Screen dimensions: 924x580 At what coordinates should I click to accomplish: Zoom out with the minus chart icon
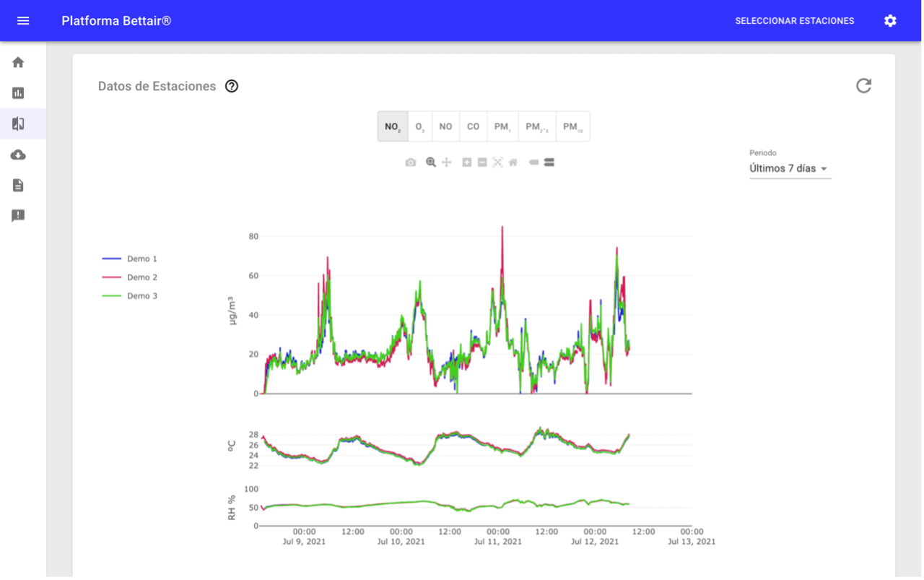[482, 163]
